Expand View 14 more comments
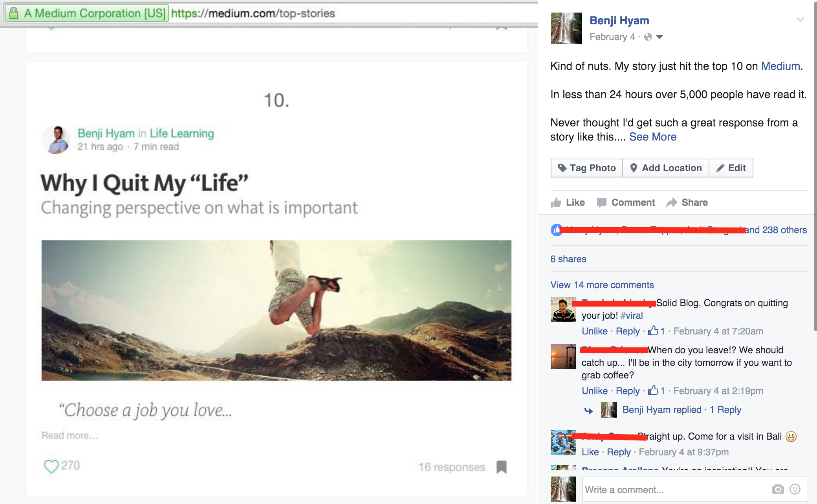 pos(602,285)
